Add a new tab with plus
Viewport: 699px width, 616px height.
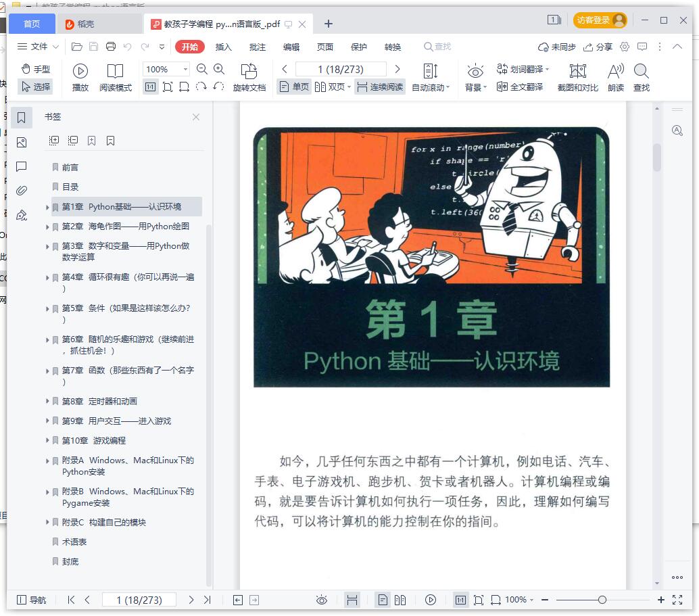pyautogui.click(x=329, y=24)
